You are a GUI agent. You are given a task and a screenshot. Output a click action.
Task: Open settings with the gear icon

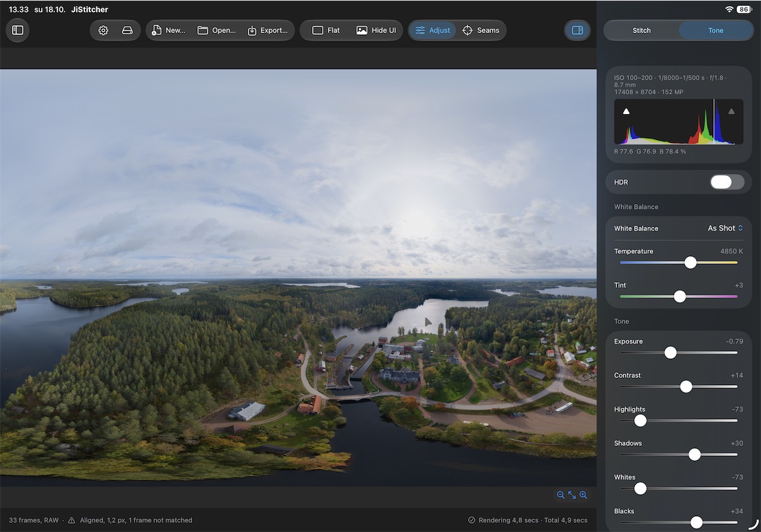tap(103, 30)
